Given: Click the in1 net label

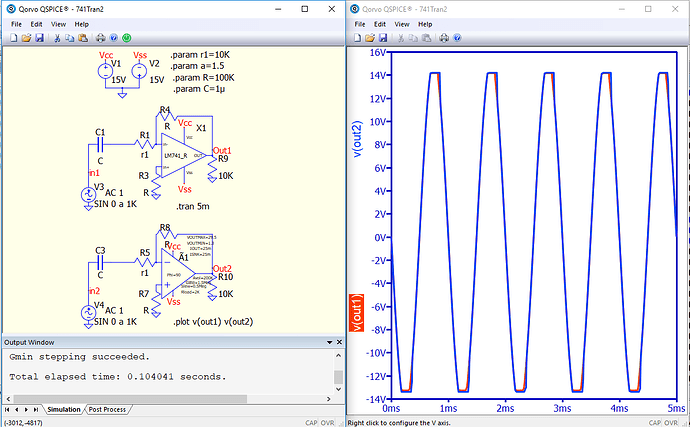Looking at the screenshot, I should coord(94,173).
